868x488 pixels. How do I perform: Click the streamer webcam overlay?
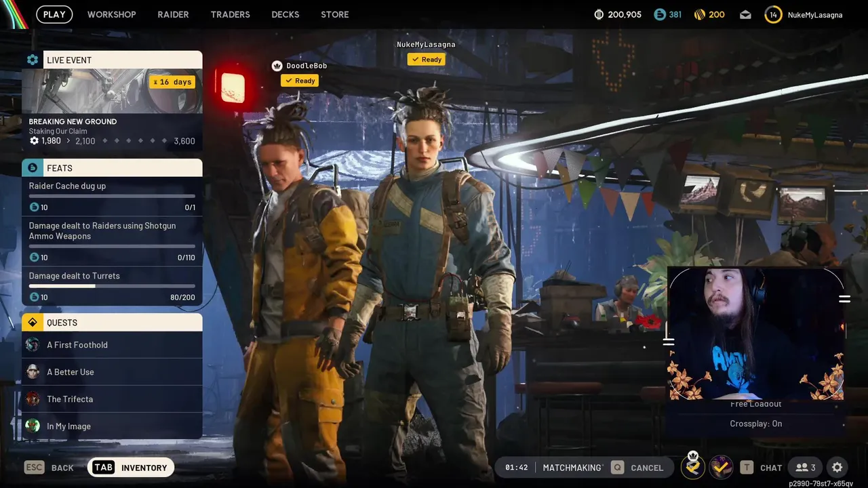pos(756,333)
